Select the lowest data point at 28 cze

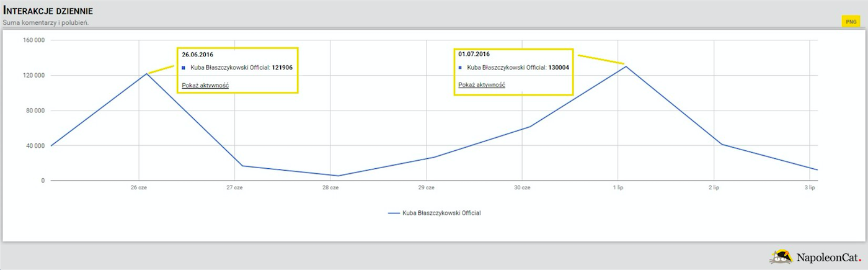(339, 176)
